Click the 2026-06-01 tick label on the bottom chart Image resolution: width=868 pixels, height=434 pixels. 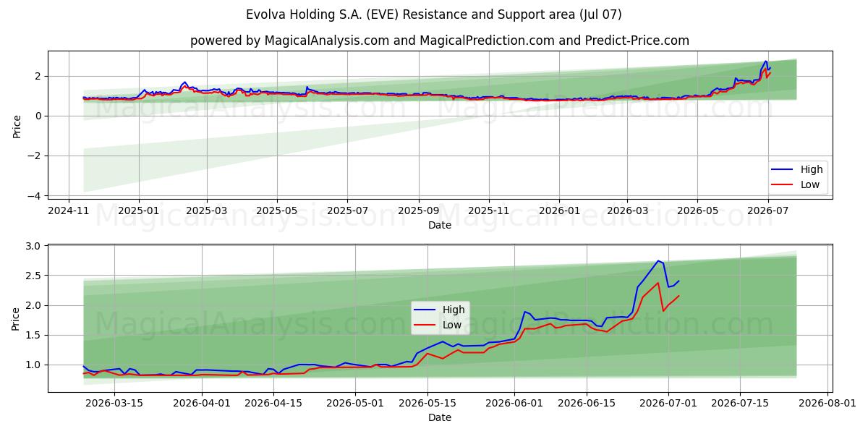514,404
